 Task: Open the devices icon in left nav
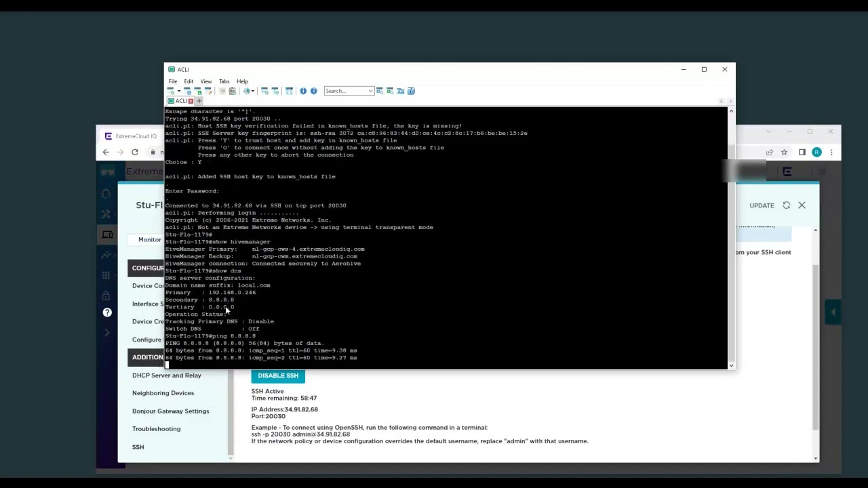click(107, 235)
